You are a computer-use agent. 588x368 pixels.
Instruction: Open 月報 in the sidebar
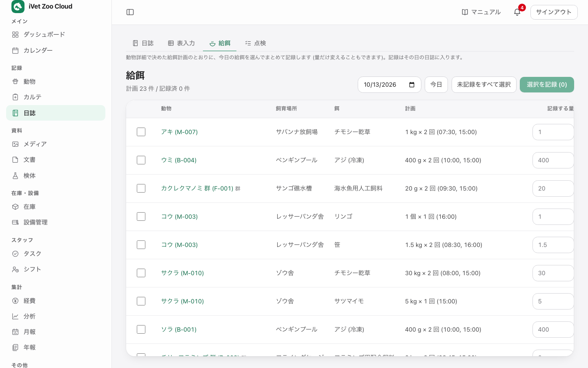56,332
